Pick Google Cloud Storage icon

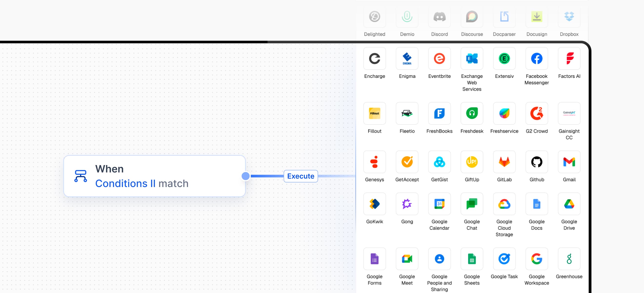click(504, 204)
